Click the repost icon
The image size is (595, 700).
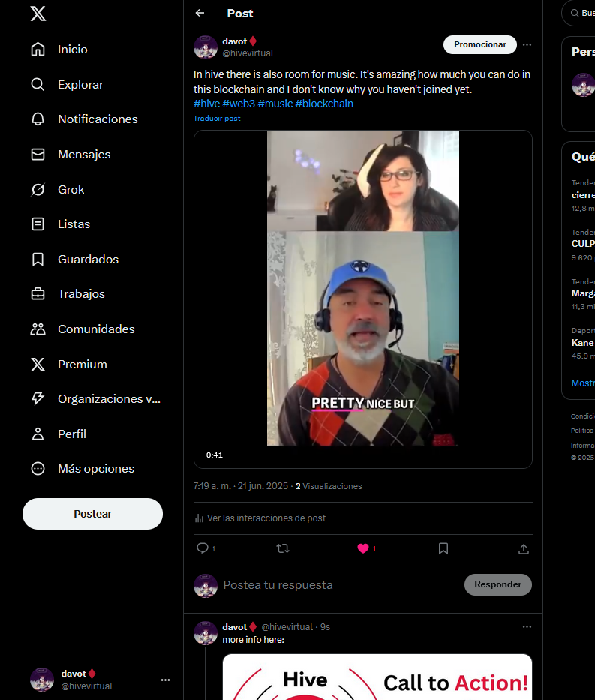[x=283, y=548]
